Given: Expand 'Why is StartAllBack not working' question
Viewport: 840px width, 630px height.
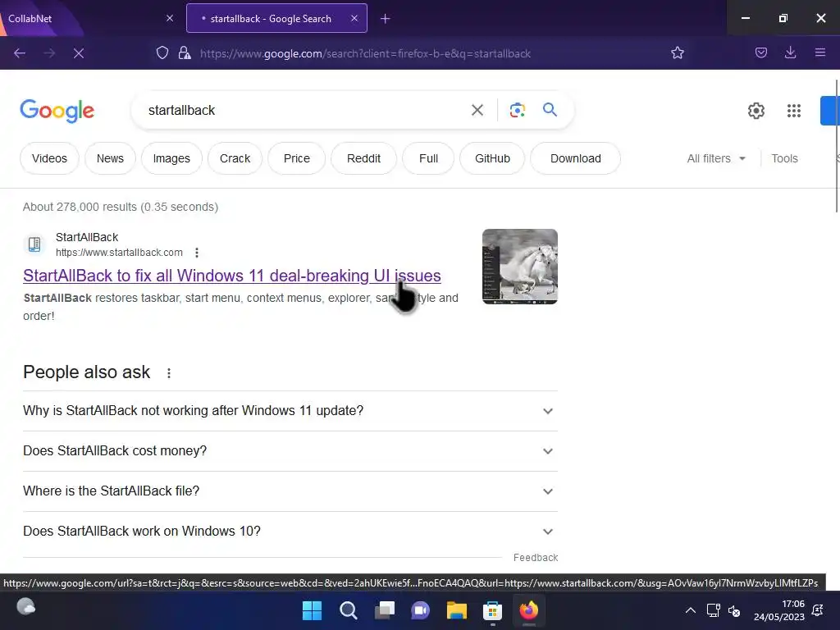Looking at the screenshot, I should coord(290,411).
